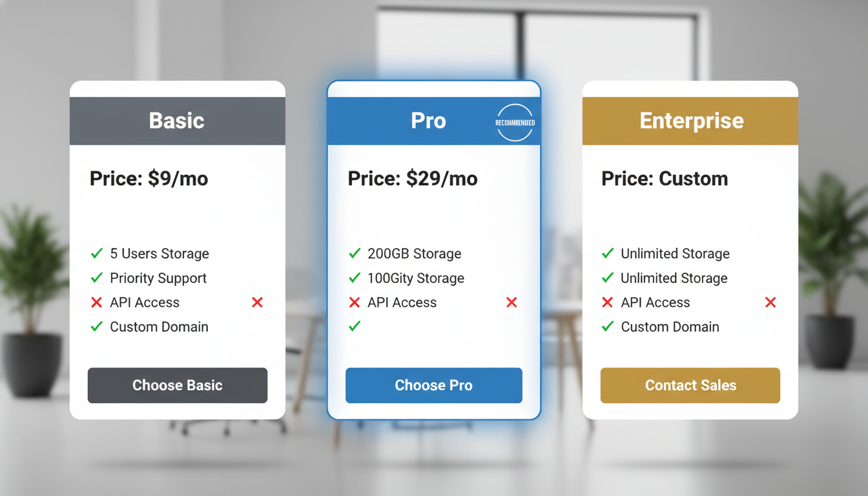Select the Choose Pro button
The height and width of the screenshot is (496, 868).
tap(433, 386)
